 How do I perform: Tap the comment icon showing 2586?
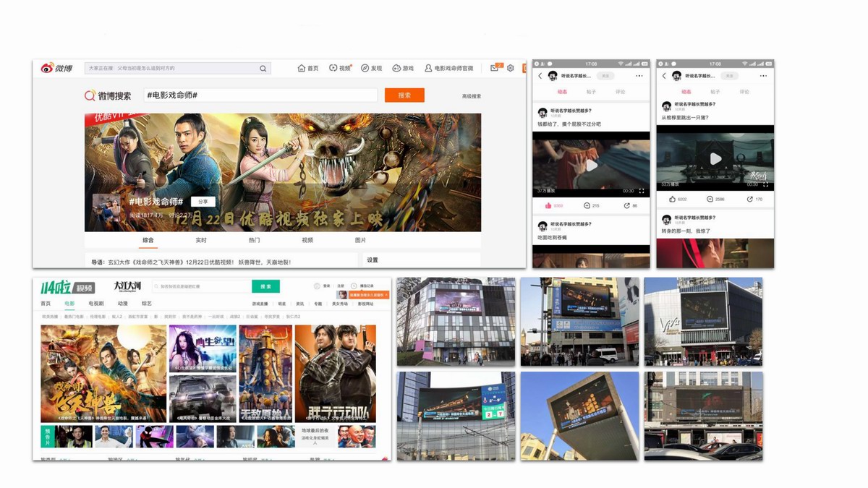point(711,199)
